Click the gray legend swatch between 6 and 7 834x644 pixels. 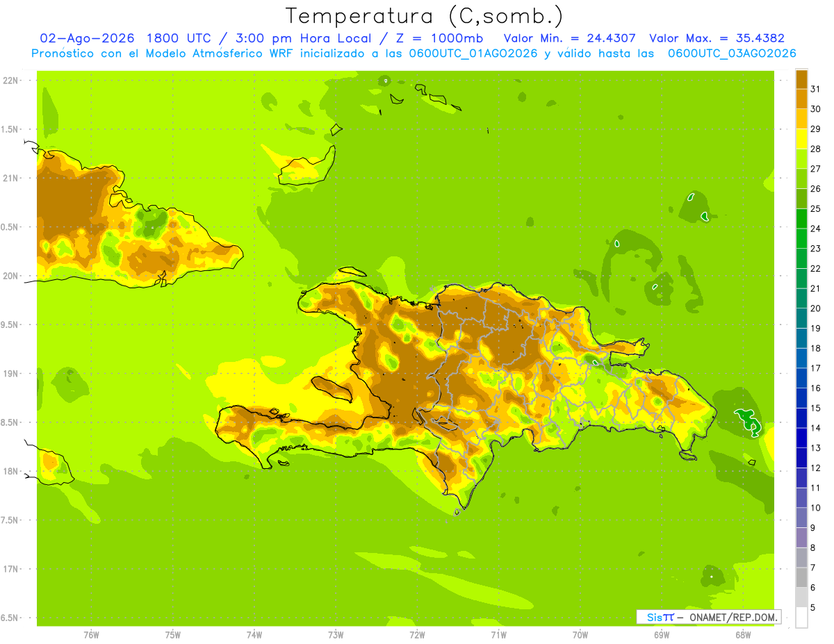[x=801, y=577]
